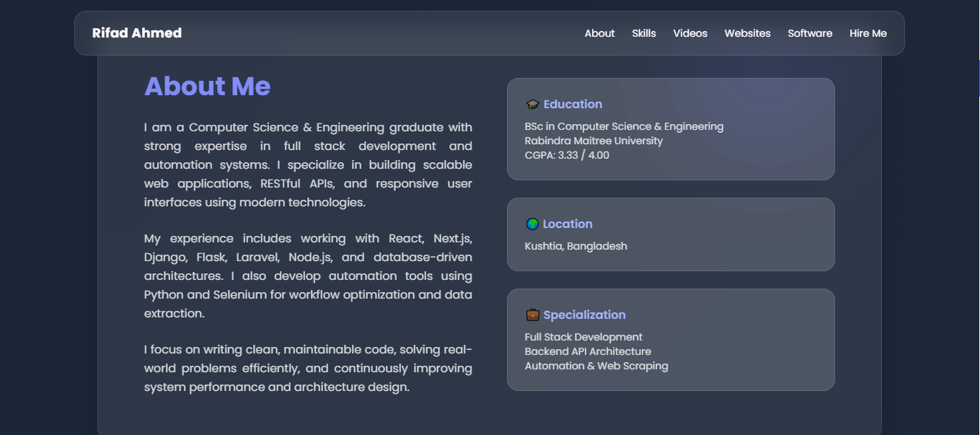Open the Videos nav link

pos(690,33)
